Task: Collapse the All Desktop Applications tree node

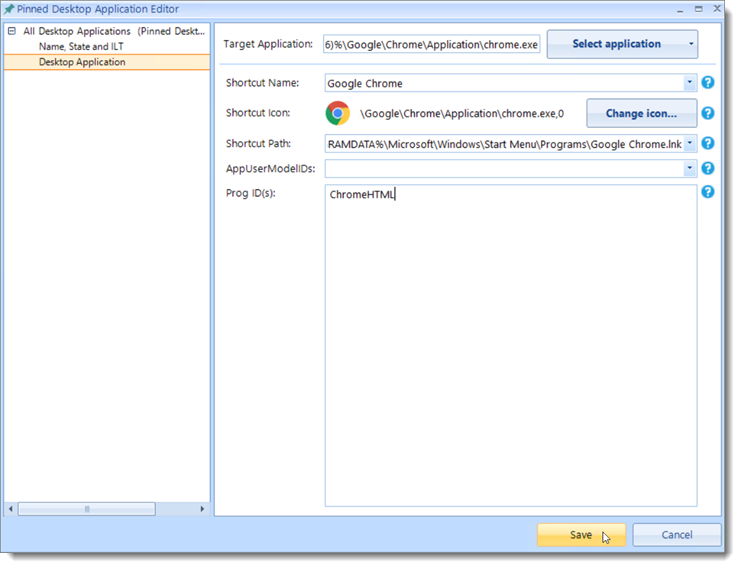Action: click(x=12, y=31)
